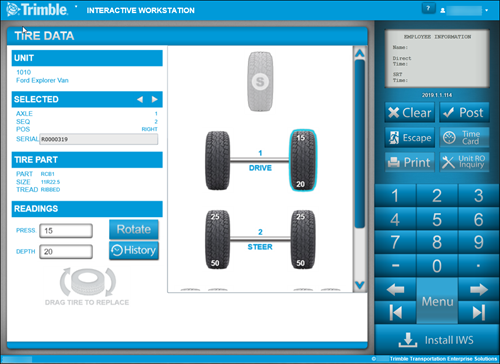Click the Print button with printer icon
The width and height of the screenshot is (500, 364).
click(410, 162)
